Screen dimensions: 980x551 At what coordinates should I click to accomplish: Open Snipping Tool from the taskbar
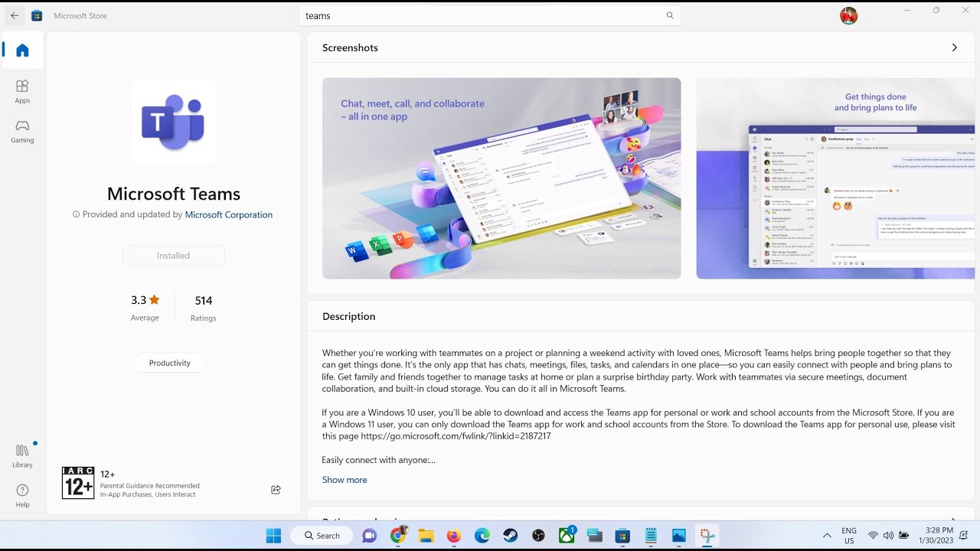[x=707, y=536]
